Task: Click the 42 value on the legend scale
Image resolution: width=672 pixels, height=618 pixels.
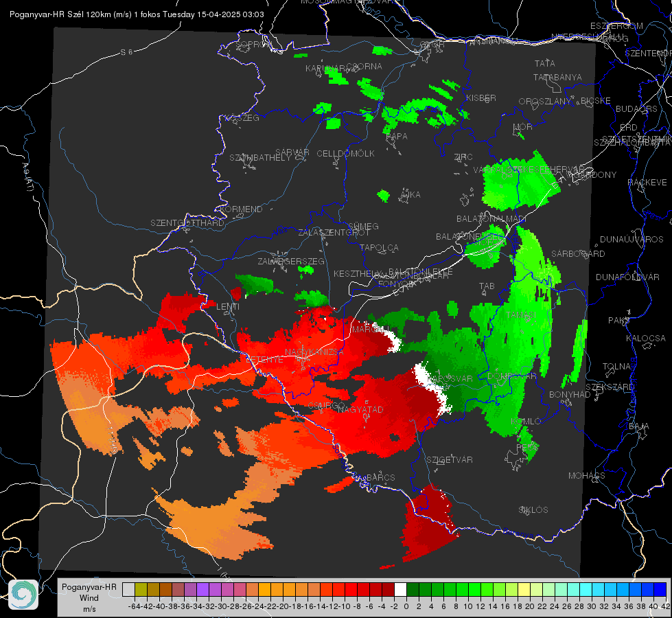Action: point(666,606)
